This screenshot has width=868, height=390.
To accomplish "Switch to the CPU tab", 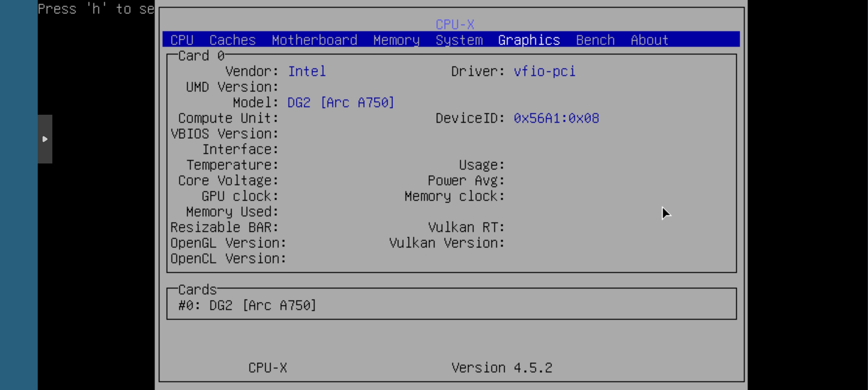I will click(x=182, y=40).
